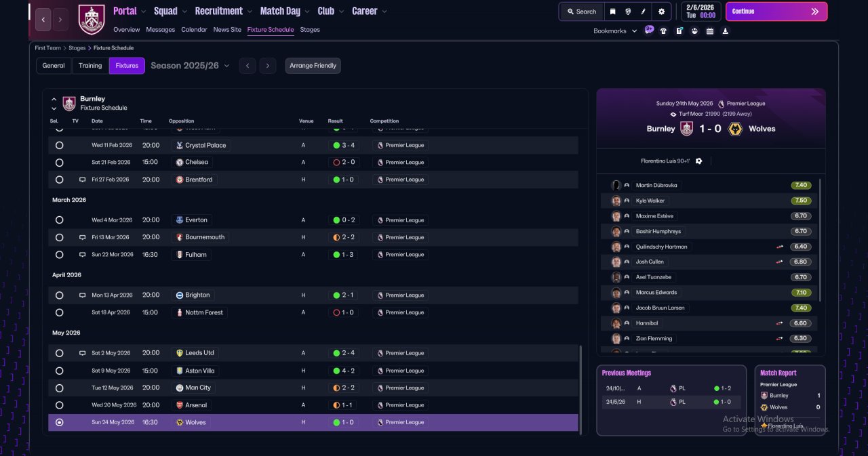Click the download arrow shortcut icon
Image resolution: width=868 pixels, height=456 pixels.
(x=726, y=30)
